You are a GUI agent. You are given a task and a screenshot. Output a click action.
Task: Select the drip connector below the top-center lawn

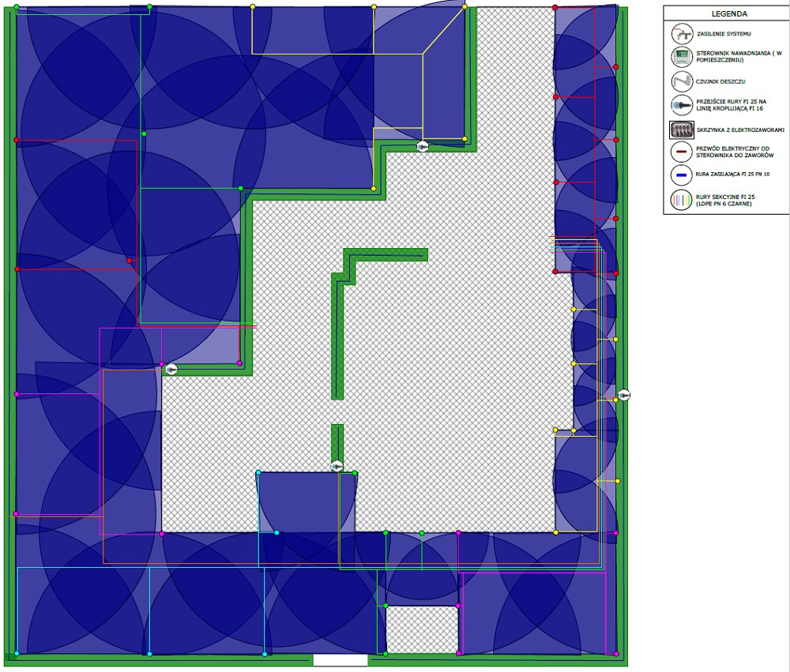423,146
